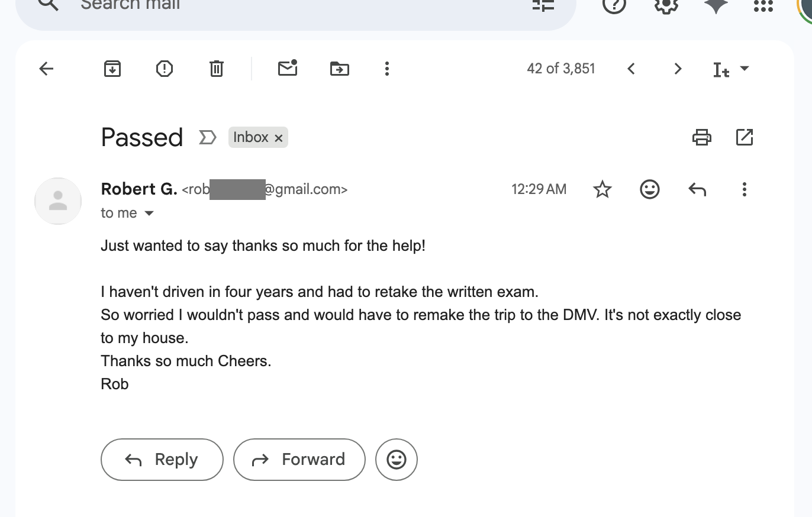Open the more actions menu for this email

coord(744,189)
